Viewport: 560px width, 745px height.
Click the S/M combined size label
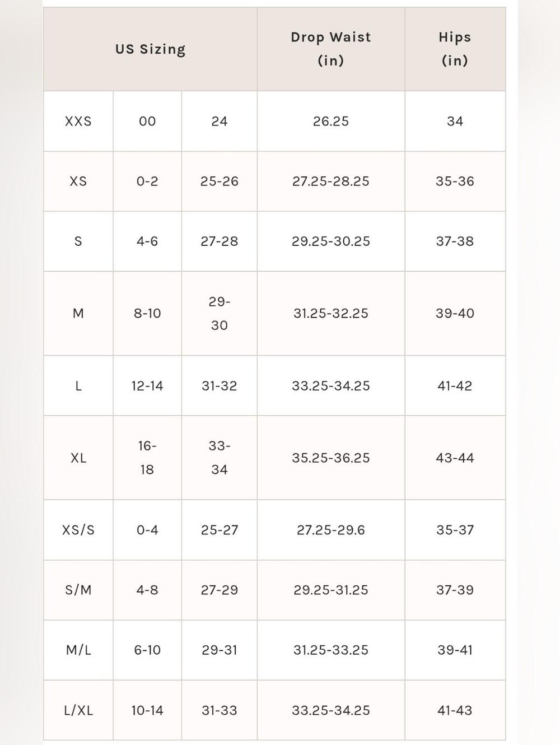(78, 590)
